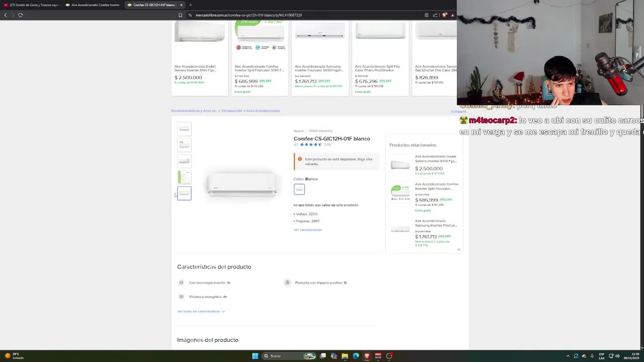Open Aires Acondicionados breadcrumb
The height and width of the screenshot is (362, 644).
[x=263, y=111]
